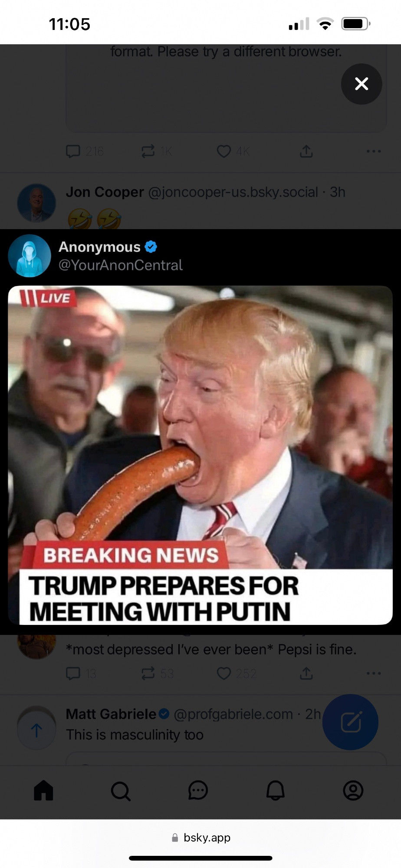This screenshot has height=868, width=401.
Task: Tap the compose new post button
Action: click(351, 722)
